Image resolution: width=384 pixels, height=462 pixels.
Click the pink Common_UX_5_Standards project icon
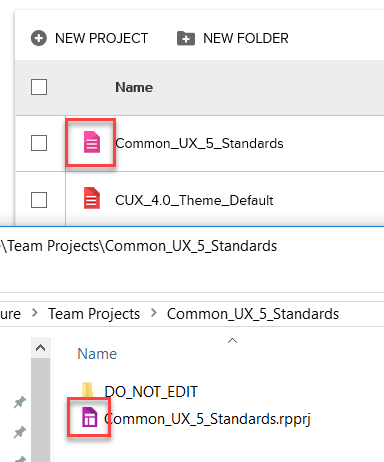(92, 142)
